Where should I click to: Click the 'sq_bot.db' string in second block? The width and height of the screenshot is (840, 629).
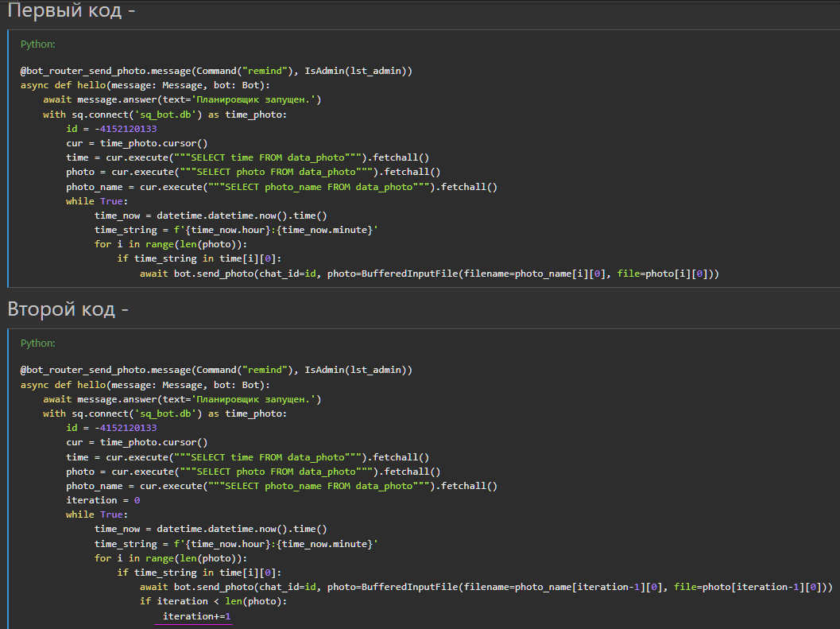tap(172, 414)
